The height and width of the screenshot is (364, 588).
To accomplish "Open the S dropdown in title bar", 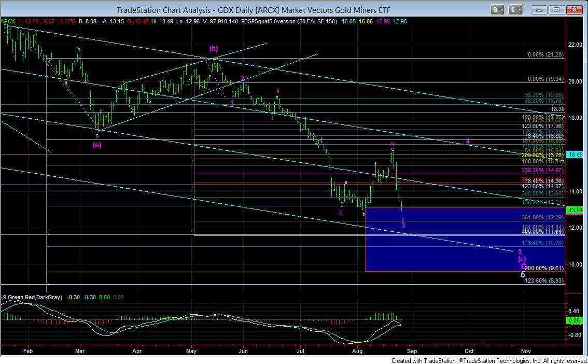I will 497,10.
